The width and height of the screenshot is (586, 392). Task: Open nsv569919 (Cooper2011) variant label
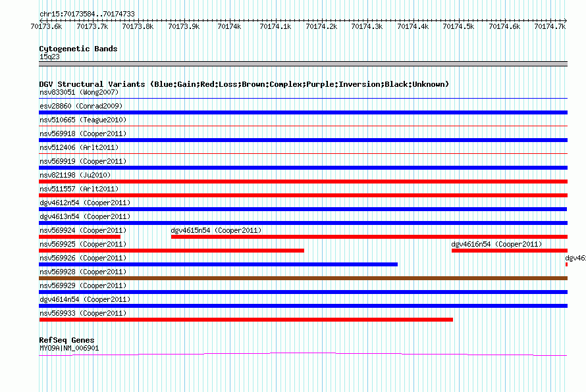tap(83, 161)
